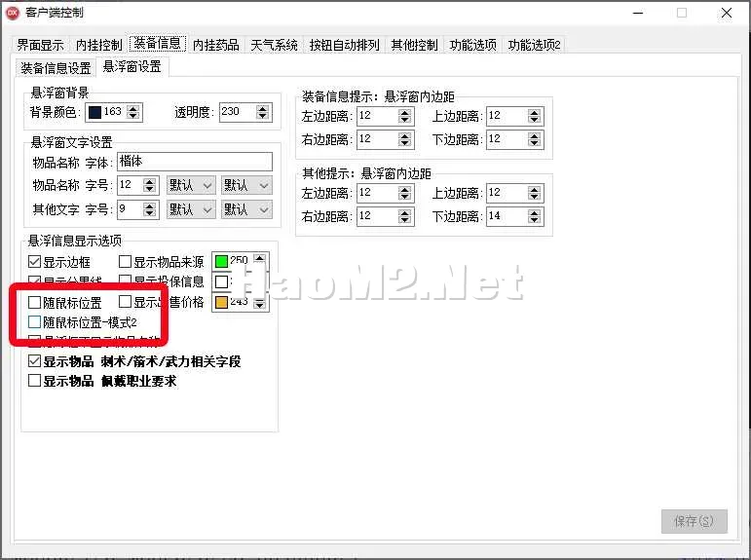This screenshot has width=751, height=560.
Task: Open first 默认 dropdown for 其他文字 字号
Action: 191,209
